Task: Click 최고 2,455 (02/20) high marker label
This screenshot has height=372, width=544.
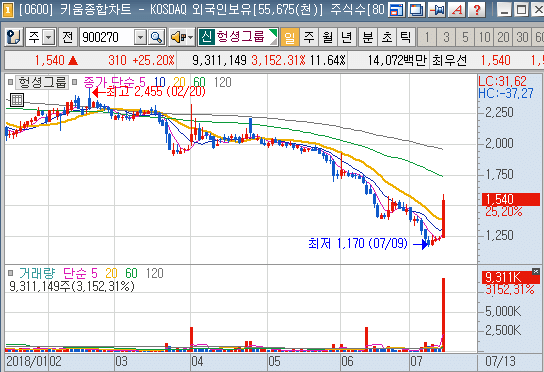Action: [x=156, y=92]
